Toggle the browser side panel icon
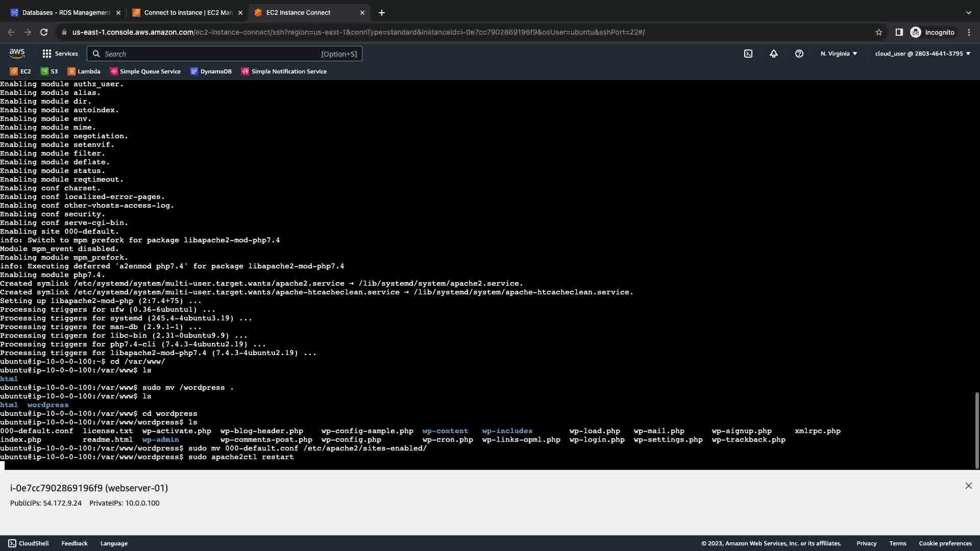This screenshot has height=551, width=980. (x=899, y=32)
